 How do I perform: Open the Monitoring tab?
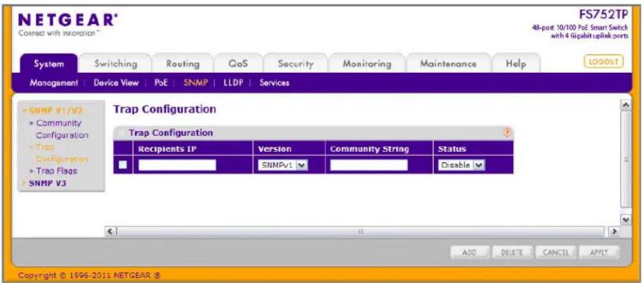click(367, 64)
